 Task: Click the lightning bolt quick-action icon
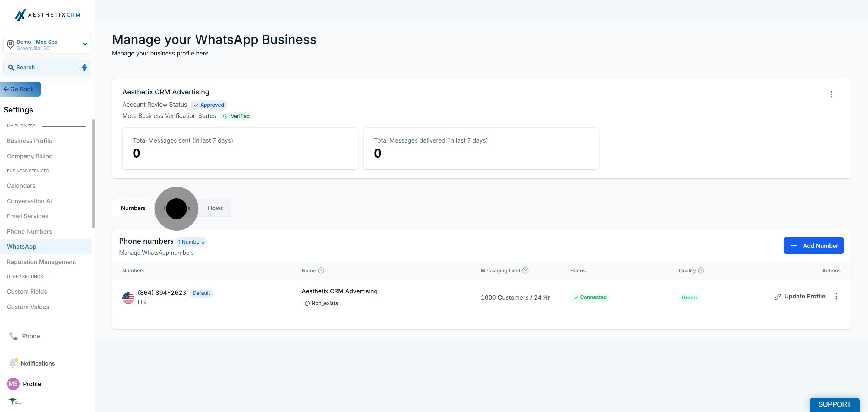point(84,68)
